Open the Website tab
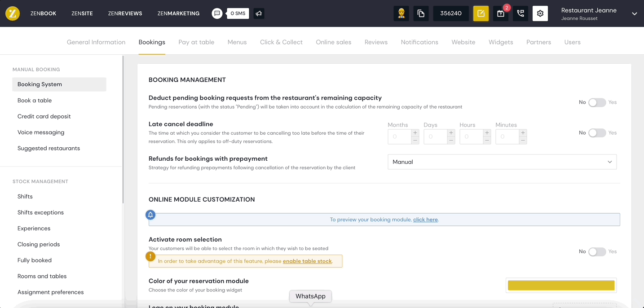The width and height of the screenshot is (644, 308). (463, 42)
